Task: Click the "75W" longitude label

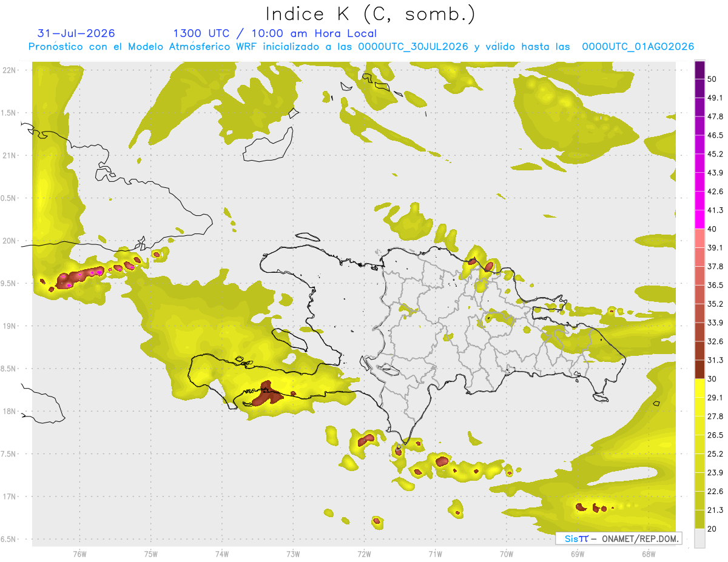Action: [x=150, y=553]
